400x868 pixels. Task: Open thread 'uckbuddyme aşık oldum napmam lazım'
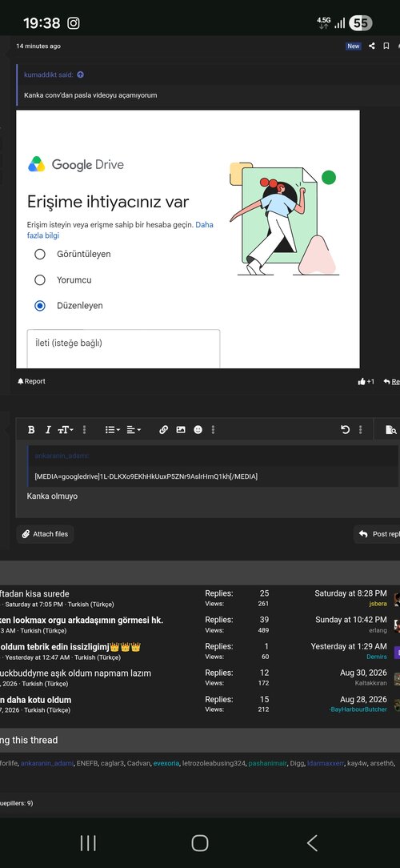75,673
